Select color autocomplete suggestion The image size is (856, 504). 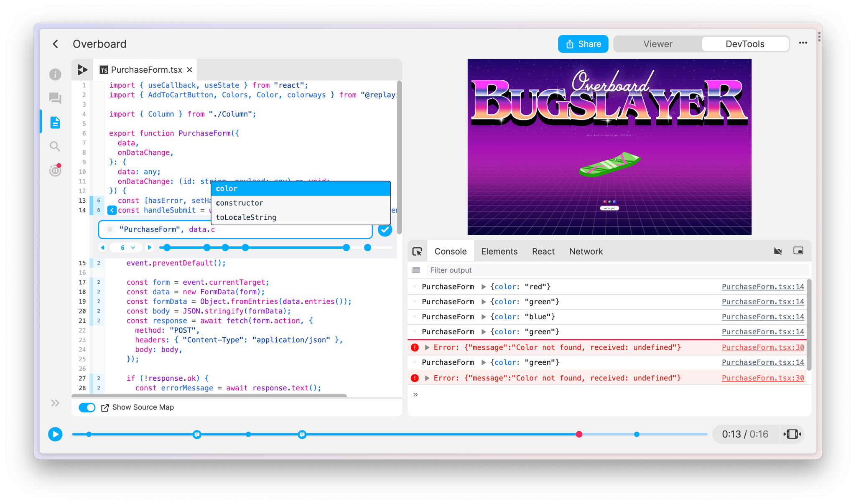pyautogui.click(x=301, y=188)
